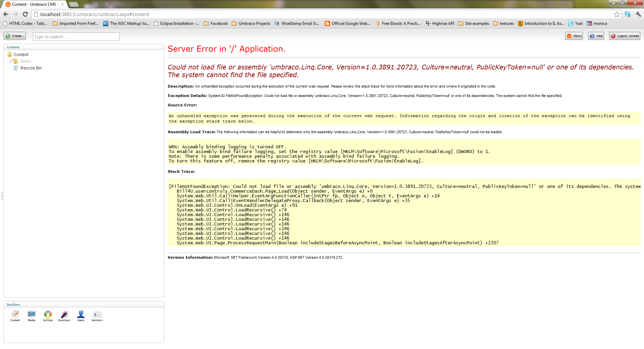Open Official Google Web... bookmark
The image size is (644, 349).
pos(347,23)
